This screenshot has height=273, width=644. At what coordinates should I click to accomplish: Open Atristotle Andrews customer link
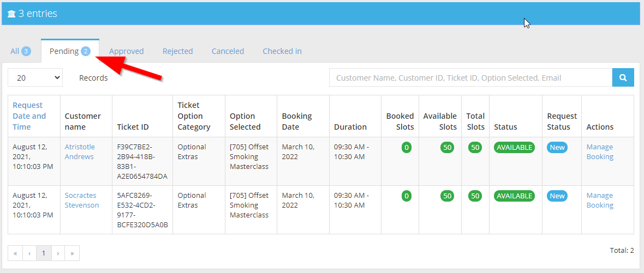(79, 151)
